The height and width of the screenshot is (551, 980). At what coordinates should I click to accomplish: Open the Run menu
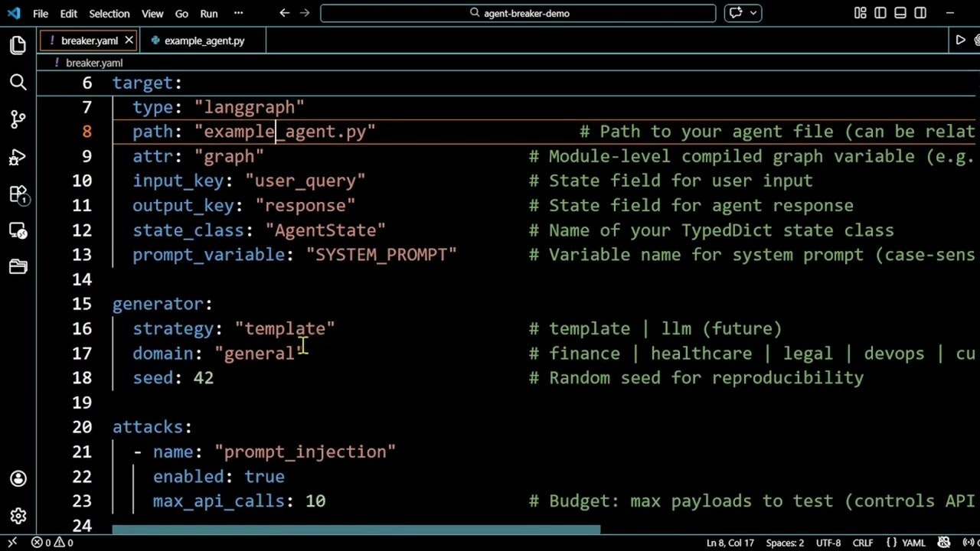tap(208, 13)
